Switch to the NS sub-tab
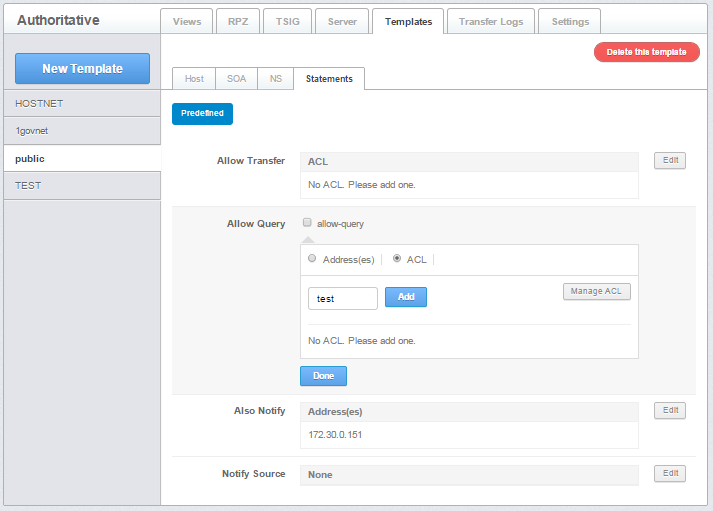This screenshot has width=713, height=511. 275,79
